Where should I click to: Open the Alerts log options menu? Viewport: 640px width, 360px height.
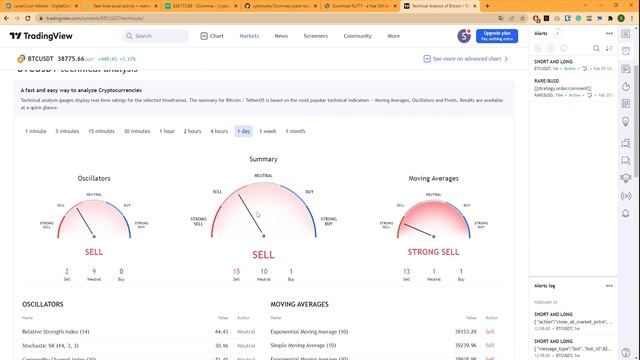tap(609, 286)
